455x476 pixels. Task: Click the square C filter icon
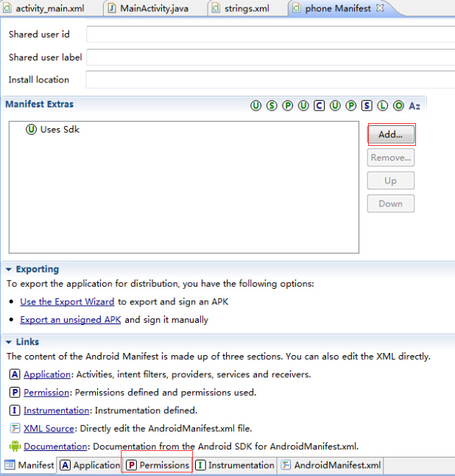point(319,105)
